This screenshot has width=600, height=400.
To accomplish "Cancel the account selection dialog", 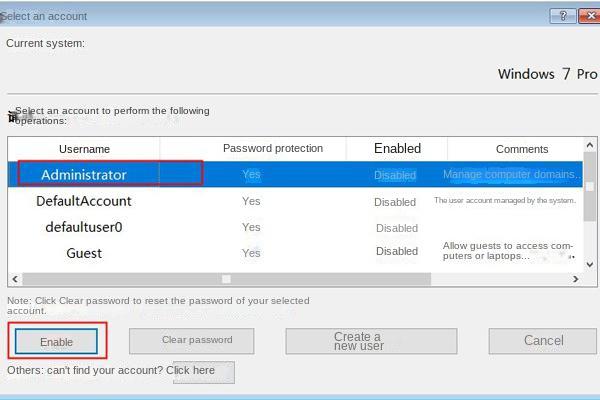I will click(x=543, y=341).
